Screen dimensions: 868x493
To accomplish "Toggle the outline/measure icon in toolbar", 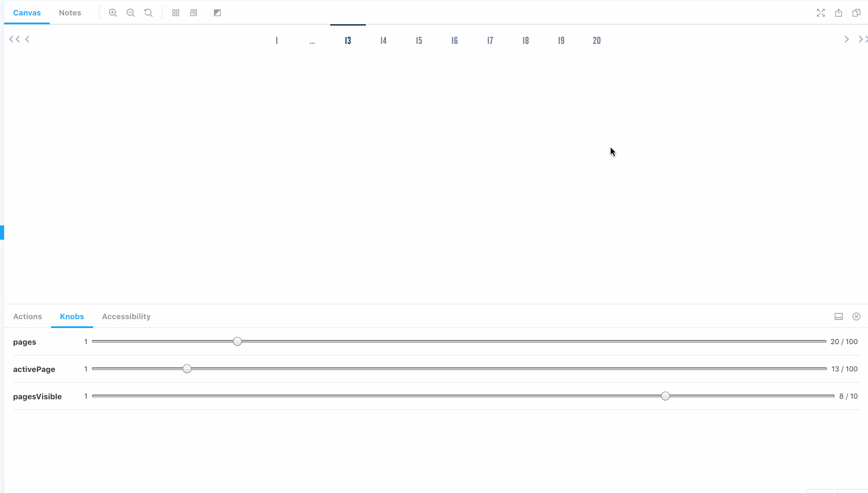I will [x=193, y=12].
